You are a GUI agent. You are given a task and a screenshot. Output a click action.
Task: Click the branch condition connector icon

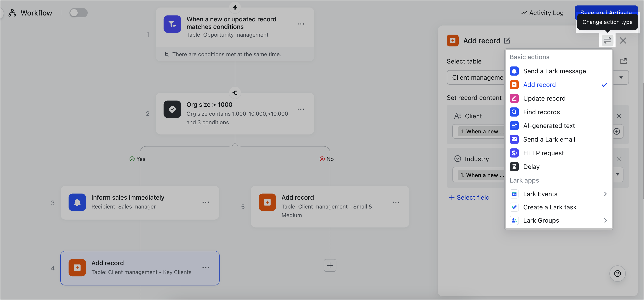coord(235,93)
